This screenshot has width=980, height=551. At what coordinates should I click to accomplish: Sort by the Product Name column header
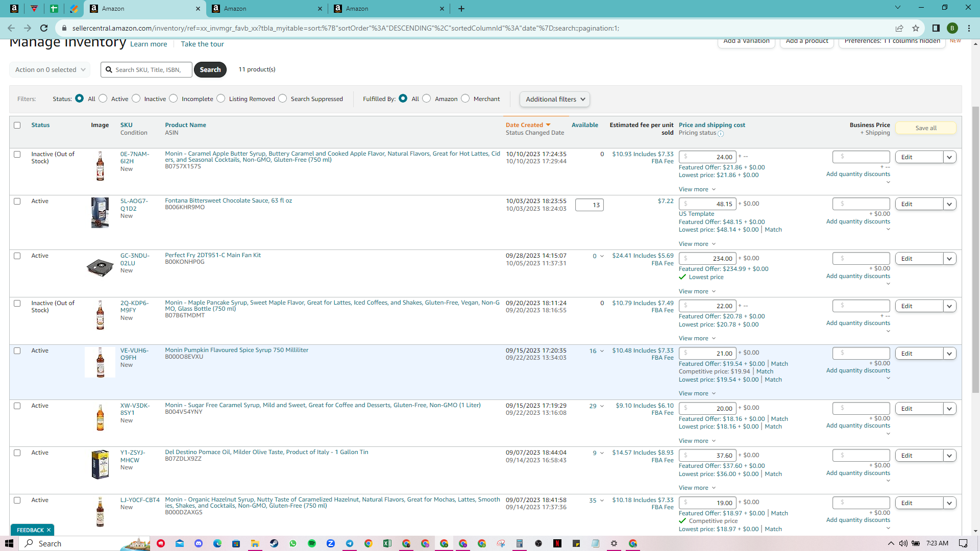click(x=185, y=125)
